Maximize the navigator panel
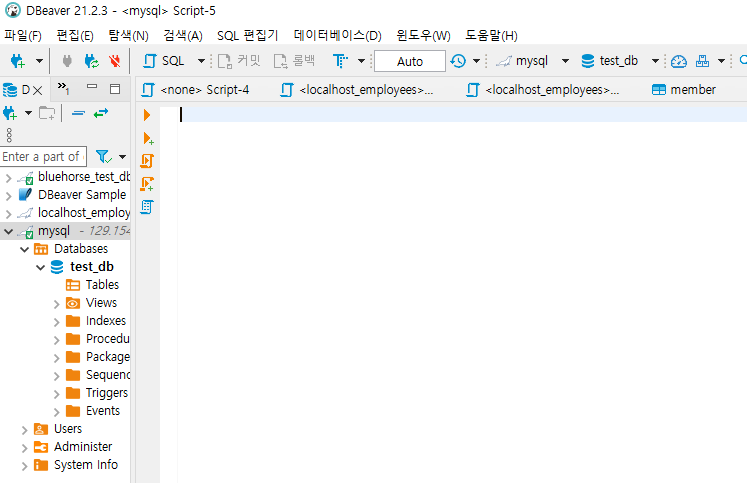This screenshot has width=747, height=483. pos(115,89)
